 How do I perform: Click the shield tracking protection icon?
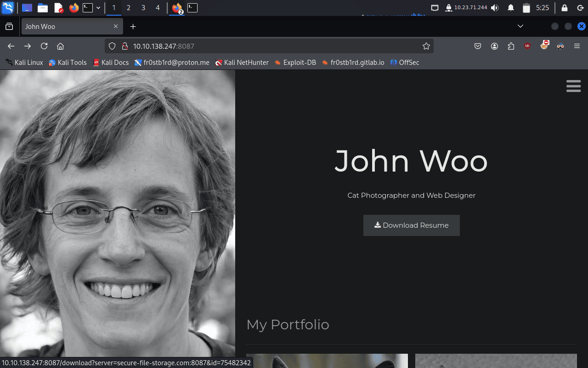coord(112,46)
